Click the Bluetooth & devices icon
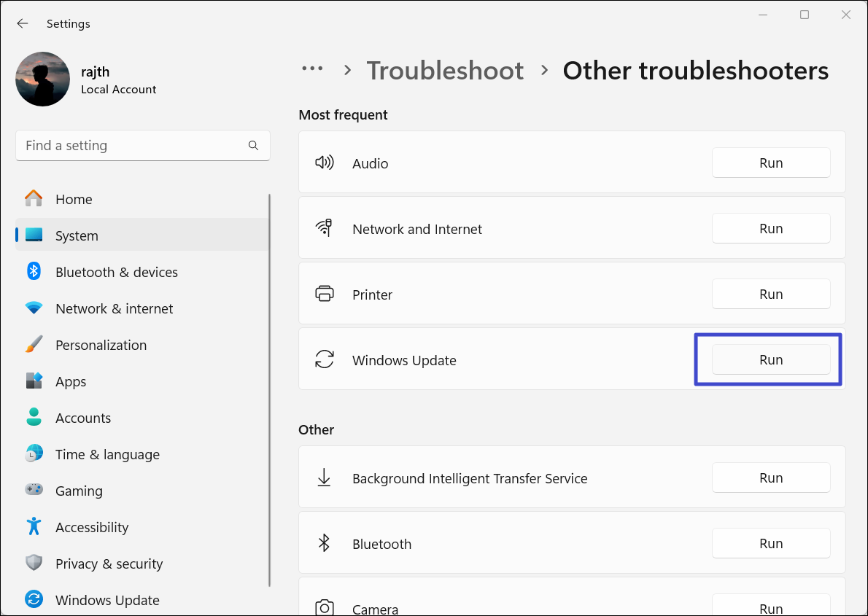 click(x=34, y=272)
